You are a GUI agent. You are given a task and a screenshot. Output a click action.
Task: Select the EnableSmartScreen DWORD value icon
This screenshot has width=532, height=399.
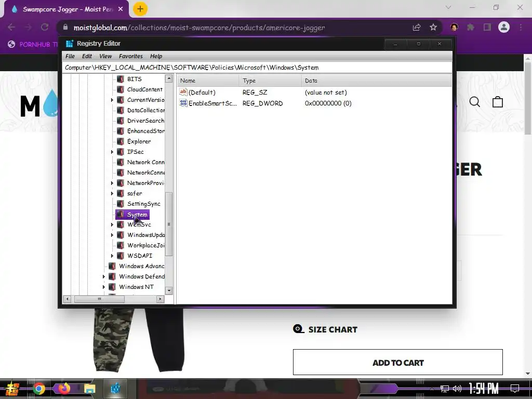coord(183,103)
